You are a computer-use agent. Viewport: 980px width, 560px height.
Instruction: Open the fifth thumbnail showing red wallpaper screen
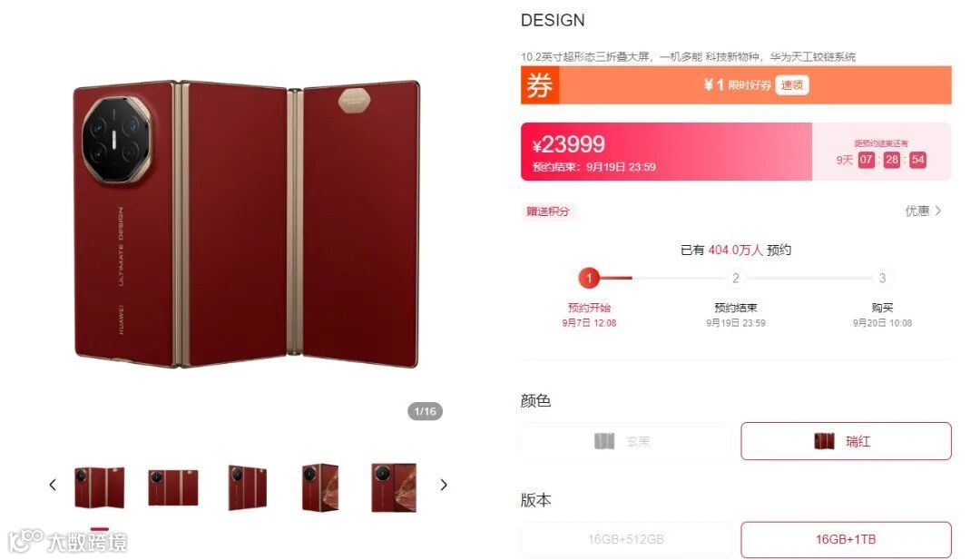point(394,487)
